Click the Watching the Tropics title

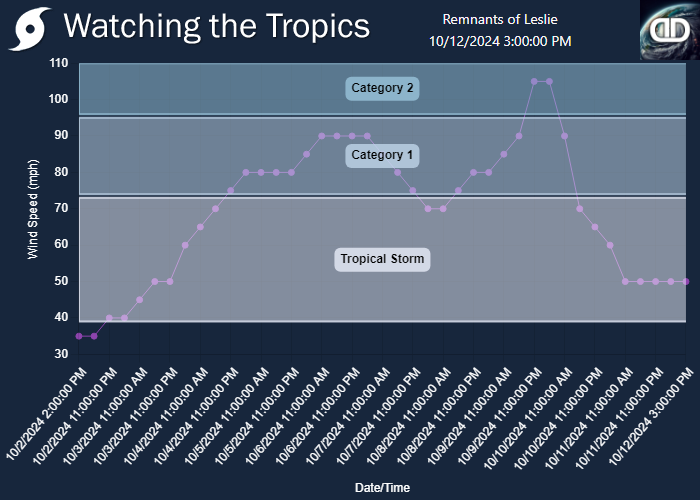click(217, 26)
